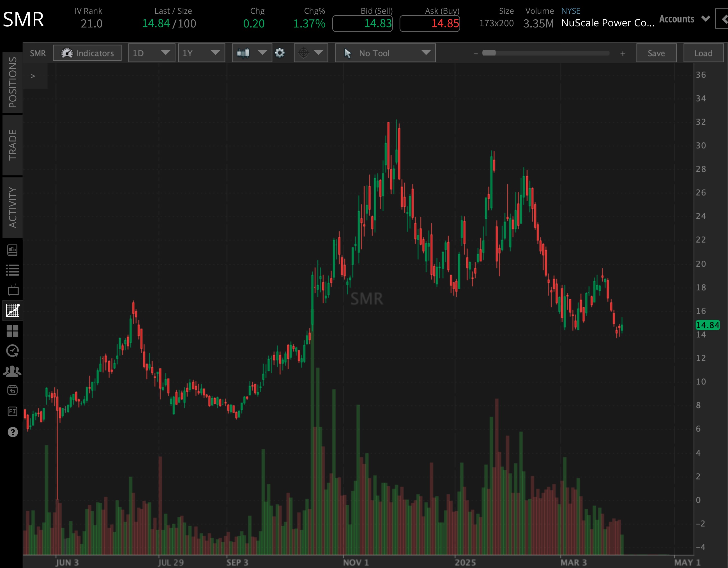Expand the 1Y time range dropdown
Image resolution: width=728 pixels, height=568 pixels.
[x=201, y=53]
